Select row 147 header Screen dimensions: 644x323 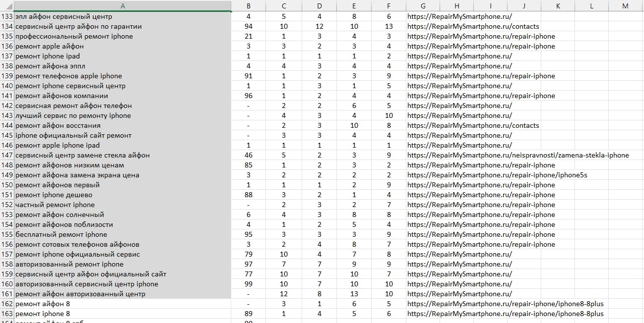click(x=7, y=155)
